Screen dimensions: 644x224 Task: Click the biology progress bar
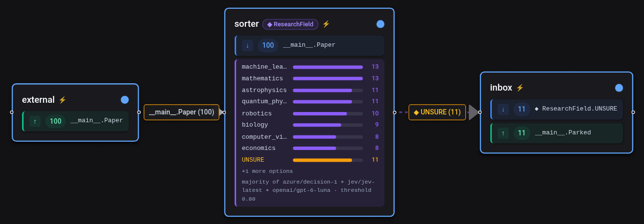(x=328, y=125)
